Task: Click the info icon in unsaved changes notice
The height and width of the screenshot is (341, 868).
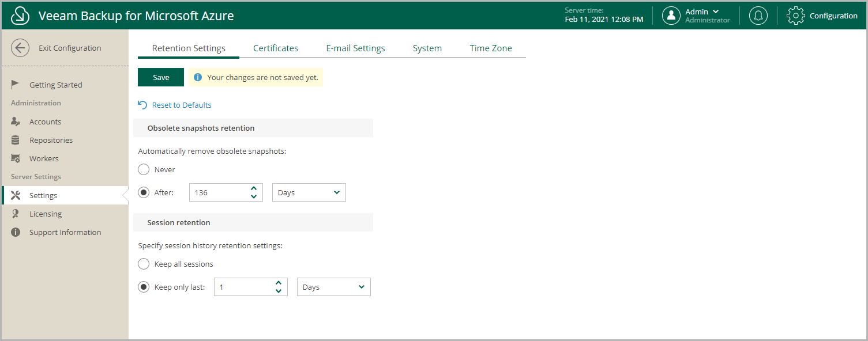Action: click(198, 77)
